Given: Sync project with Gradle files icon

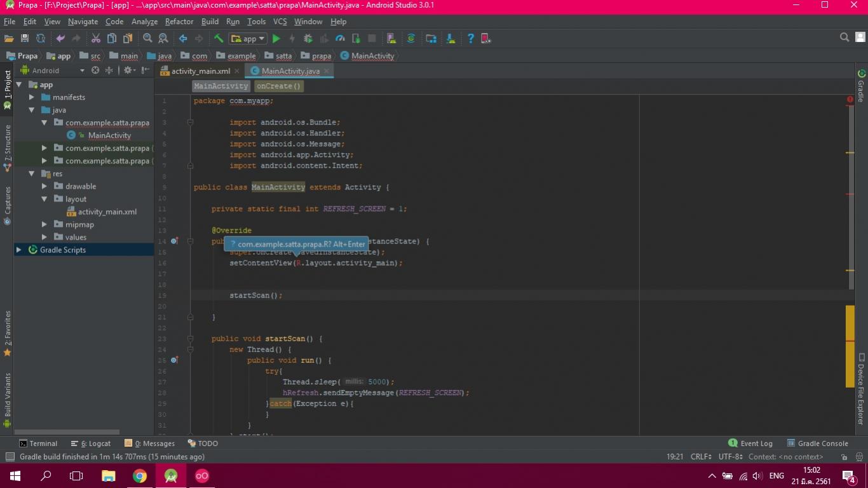Looking at the screenshot, I should (411, 39).
